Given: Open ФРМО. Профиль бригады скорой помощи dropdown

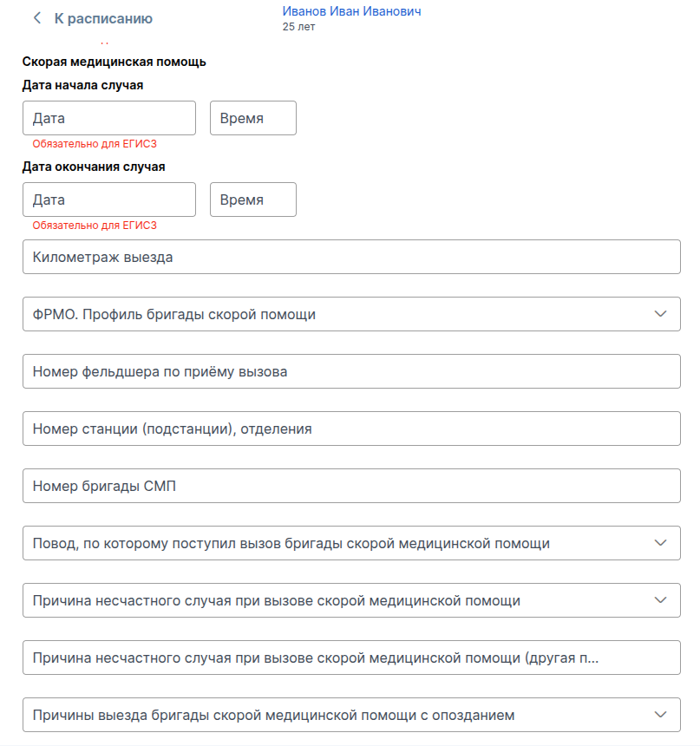Looking at the screenshot, I should point(338,314).
